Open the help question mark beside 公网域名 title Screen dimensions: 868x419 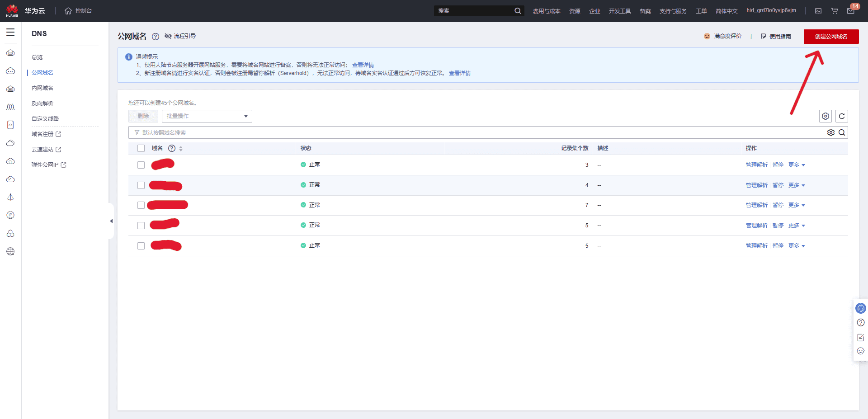[x=156, y=37]
